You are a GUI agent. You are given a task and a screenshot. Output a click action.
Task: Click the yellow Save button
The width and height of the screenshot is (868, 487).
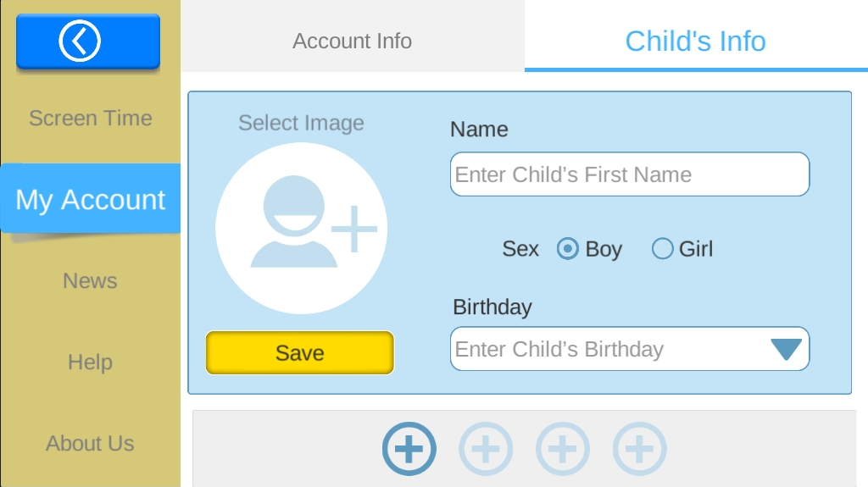click(x=300, y=352)
